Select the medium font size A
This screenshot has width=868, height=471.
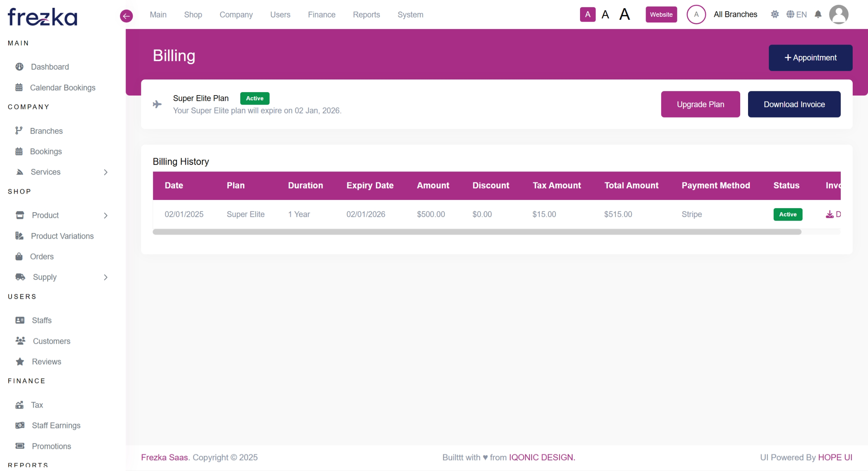coord(605,15)
